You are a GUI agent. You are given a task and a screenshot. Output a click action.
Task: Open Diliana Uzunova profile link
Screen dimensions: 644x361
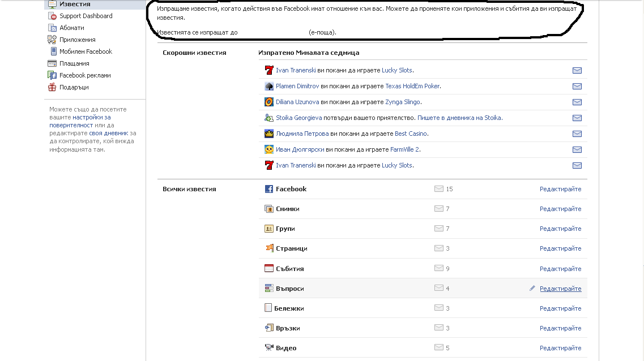[297, 102]
